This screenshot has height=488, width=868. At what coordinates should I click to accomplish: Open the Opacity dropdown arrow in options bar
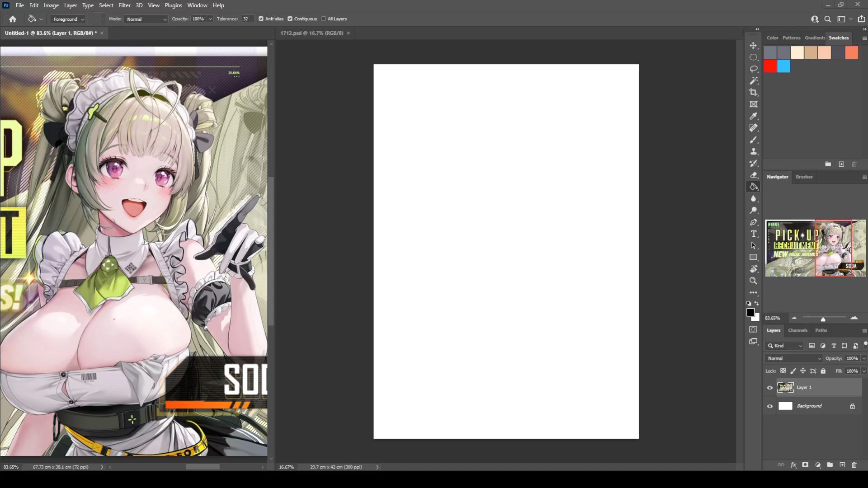coord(210,19)
